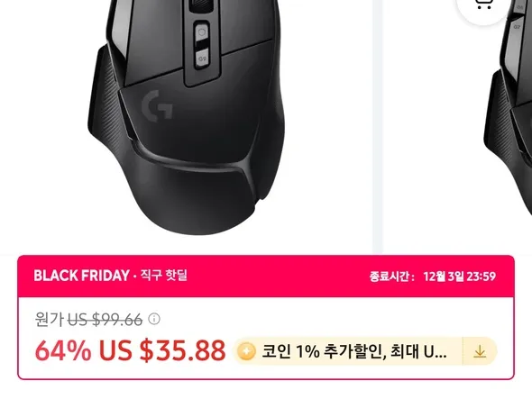Click the coupon download arrow icon
Image resolution: width=532 pixels, height=399 pixels.
tap(480, 351)
